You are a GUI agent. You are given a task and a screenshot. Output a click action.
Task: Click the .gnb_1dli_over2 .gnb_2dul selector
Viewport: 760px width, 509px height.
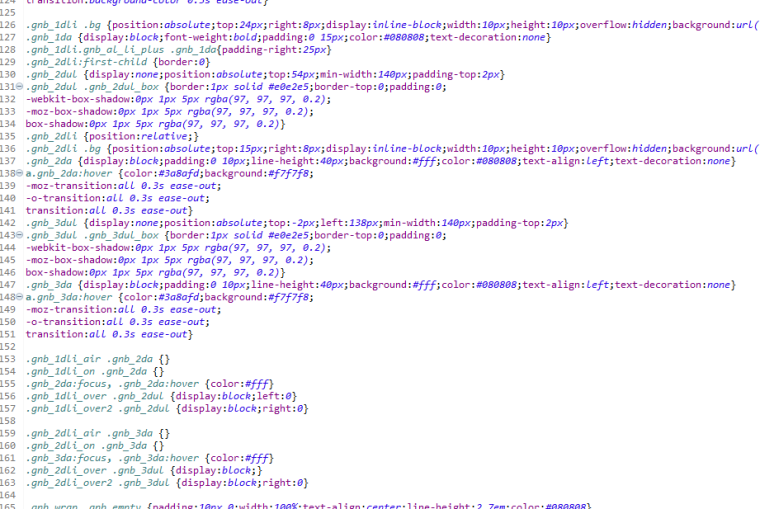pyautogui.click(x=97, y=409)
